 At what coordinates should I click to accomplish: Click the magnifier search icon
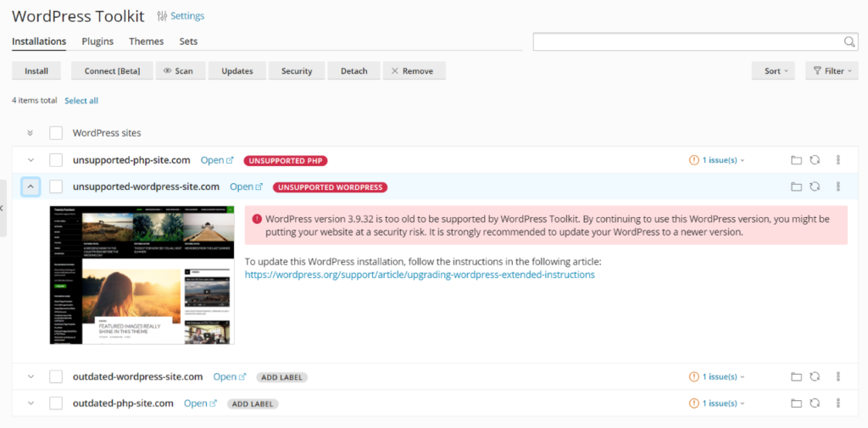tap(849, 42)
